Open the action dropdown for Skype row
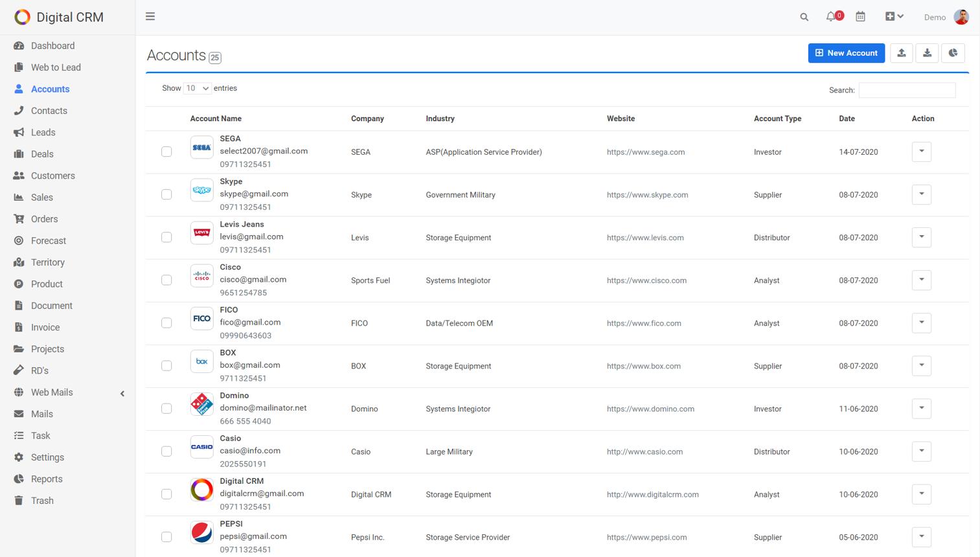980x557 pixels. tap(921, 194)
